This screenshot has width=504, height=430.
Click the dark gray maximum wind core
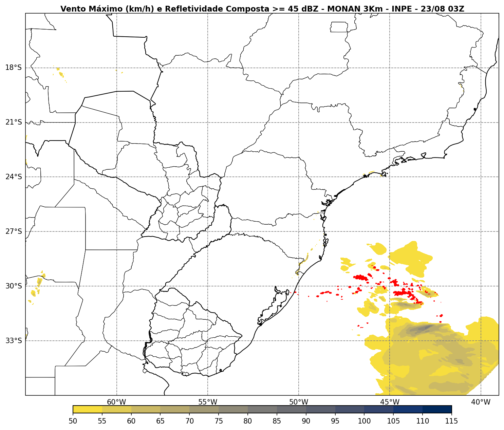tap(424, 328)
